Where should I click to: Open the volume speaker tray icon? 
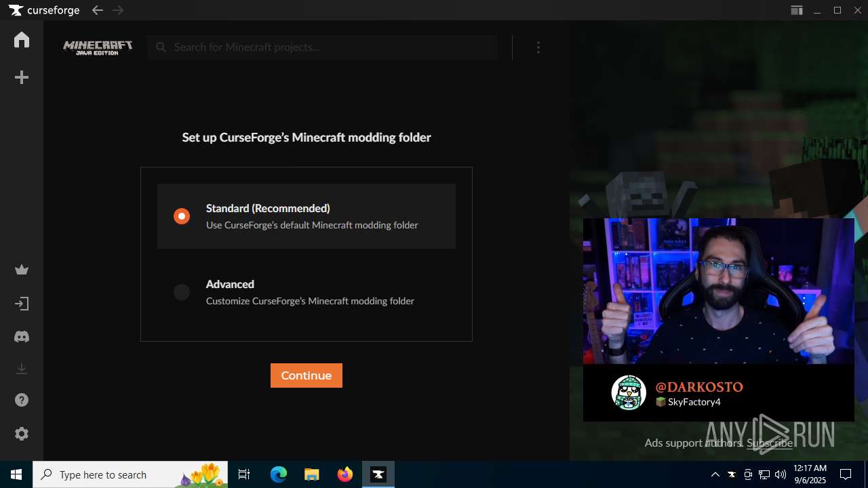781,474
